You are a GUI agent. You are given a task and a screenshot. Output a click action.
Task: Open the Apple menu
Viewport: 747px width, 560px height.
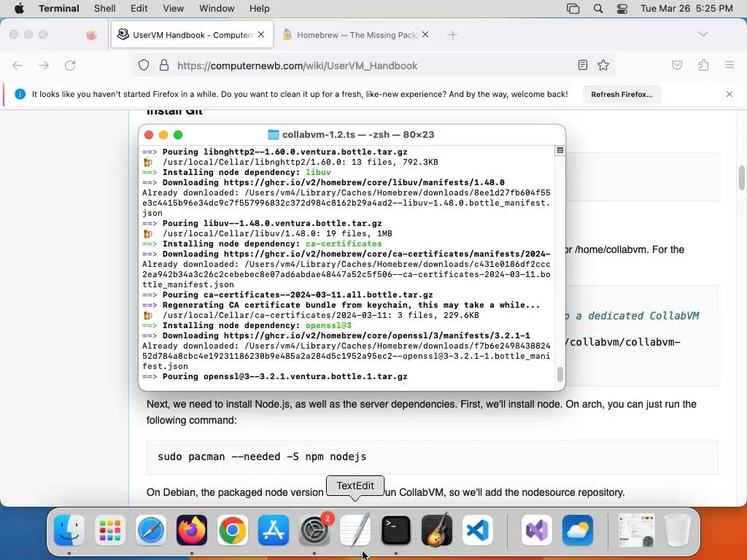pos(19,8)
